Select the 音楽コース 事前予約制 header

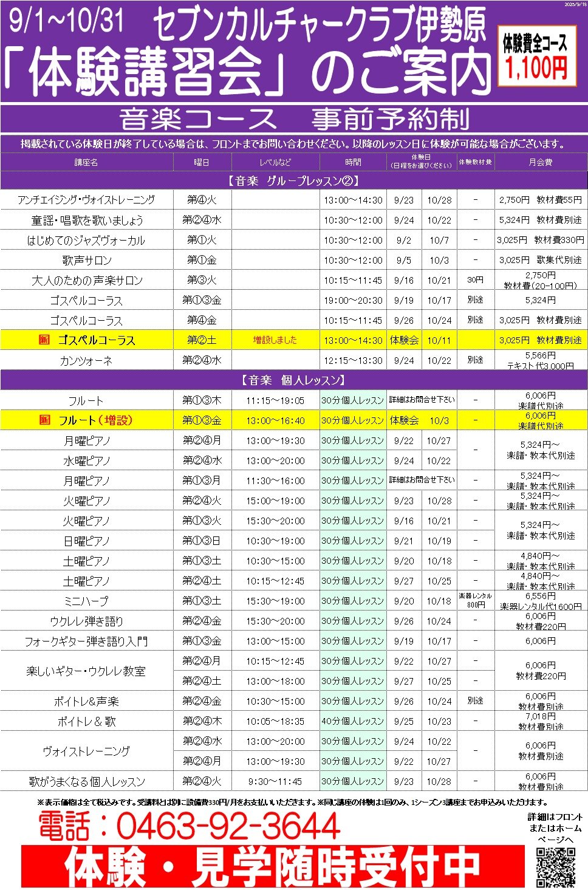(294, 119)
